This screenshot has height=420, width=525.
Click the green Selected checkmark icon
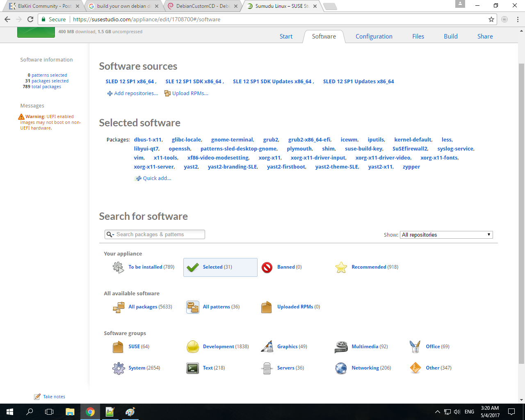pos(193,267)
